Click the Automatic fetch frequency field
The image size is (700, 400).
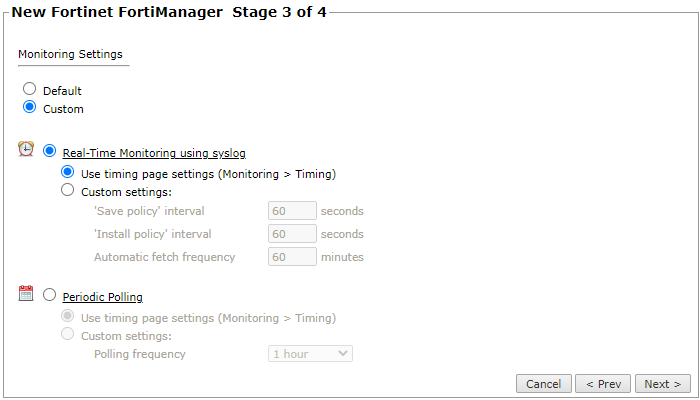tap(292, 256)
